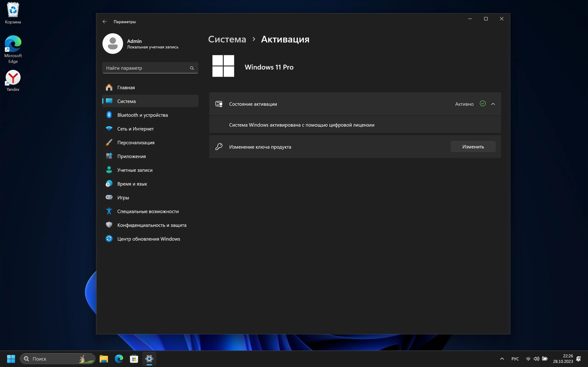This screenshot has height=367, width=588.
Task: Click the search magnifier icon in Найти параметр
Action: 192,68
